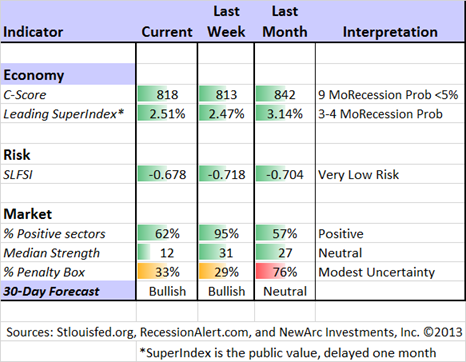Select SLFSI last week value -0.718

pos(226,174)
